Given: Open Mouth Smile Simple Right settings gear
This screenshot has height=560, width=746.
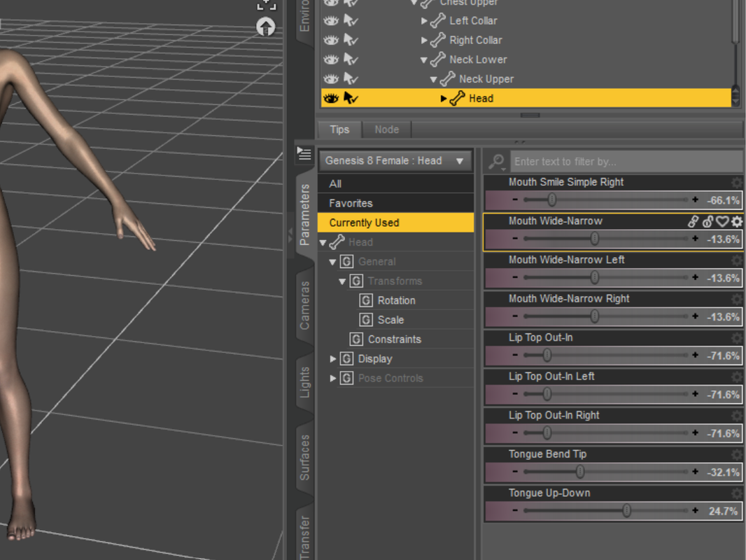Looking at the screenshot, I should (x=737, y=182).
